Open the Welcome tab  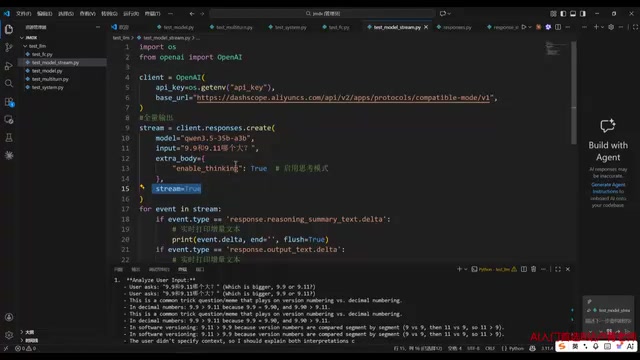120,27
